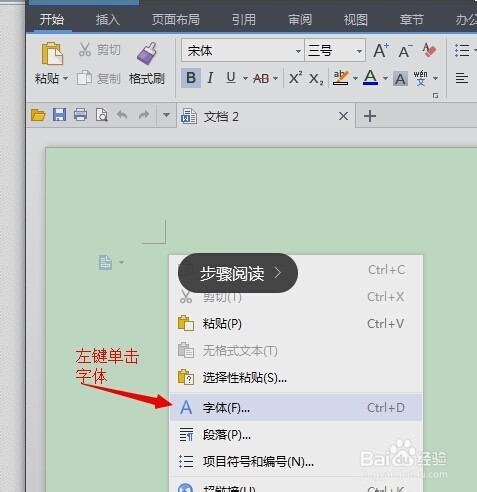The image size is (477, 492).
Task: Open the Paste options dropdown arrow
Action: click(x=65, y=79)
